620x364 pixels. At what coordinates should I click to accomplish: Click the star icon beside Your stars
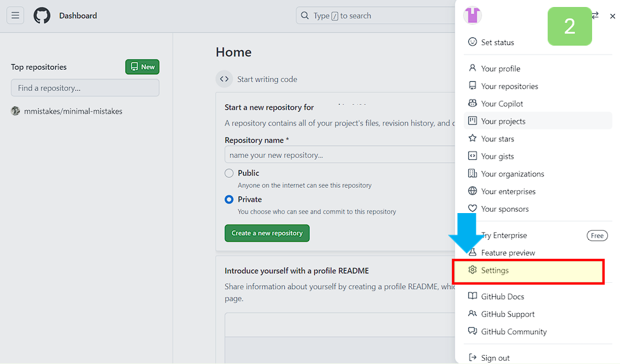tap(473, 138)
